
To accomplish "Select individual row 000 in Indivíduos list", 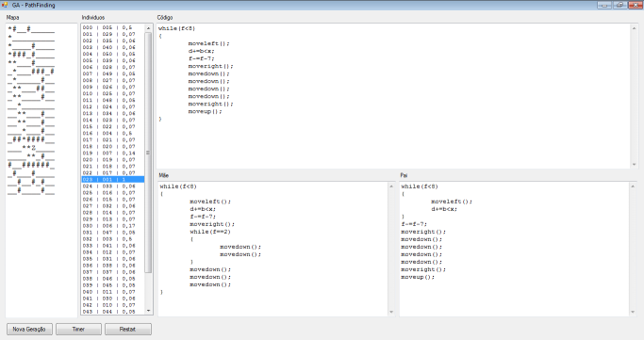I will [x=113, y=27].
